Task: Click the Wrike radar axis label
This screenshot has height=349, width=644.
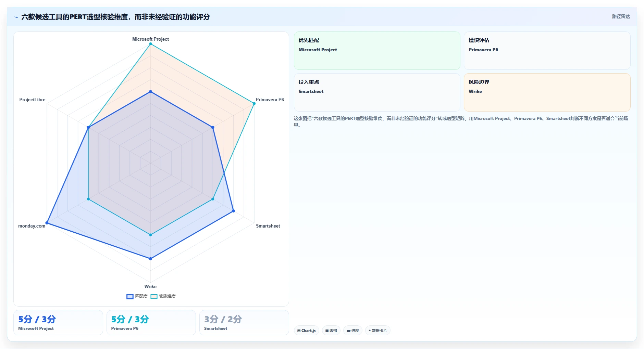Action: tap(150, 286)
